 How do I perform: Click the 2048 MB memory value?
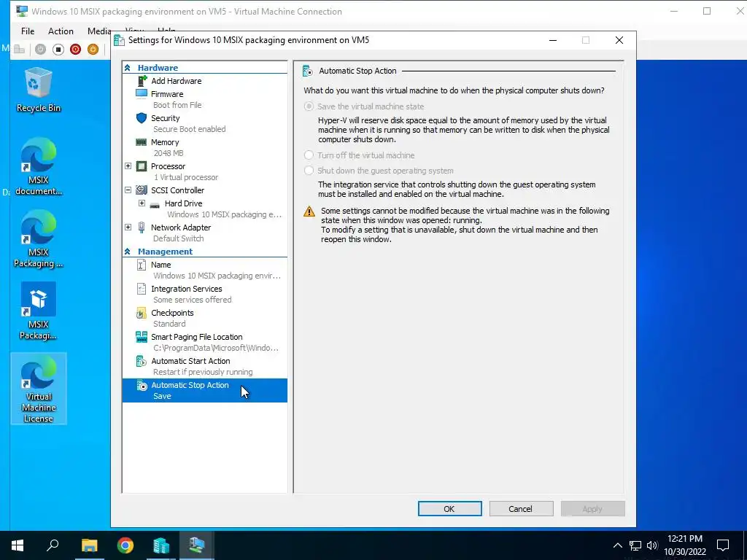169,153
